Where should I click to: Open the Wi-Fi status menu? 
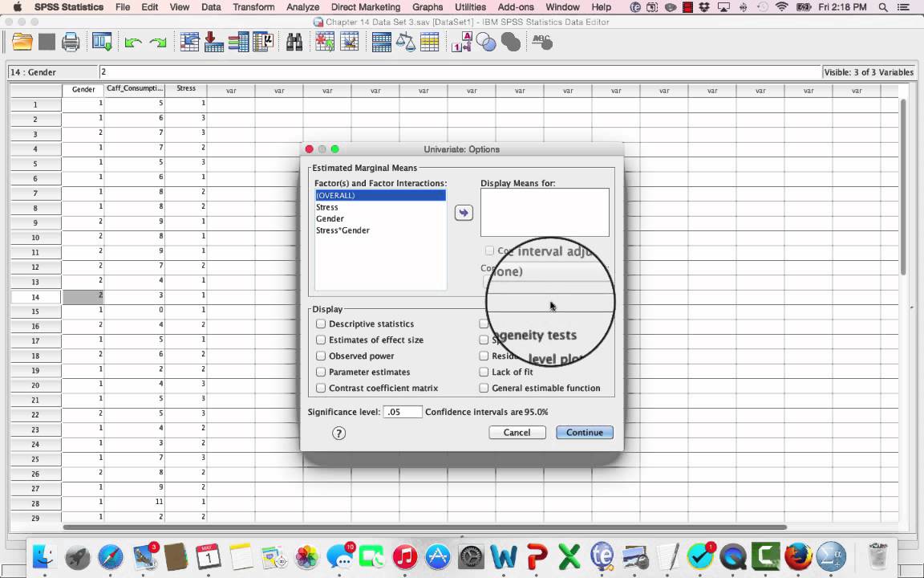pyautogui.click(x=781, y=7)
